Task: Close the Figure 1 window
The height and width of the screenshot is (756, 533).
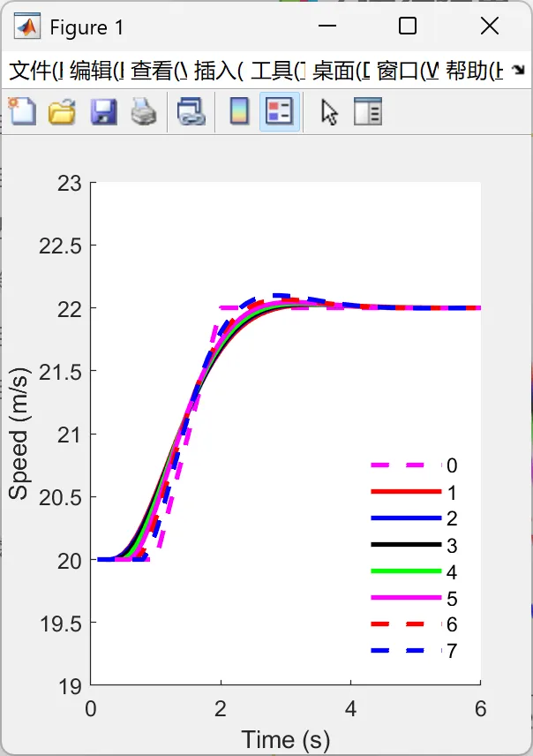Action: pos(490,26)
